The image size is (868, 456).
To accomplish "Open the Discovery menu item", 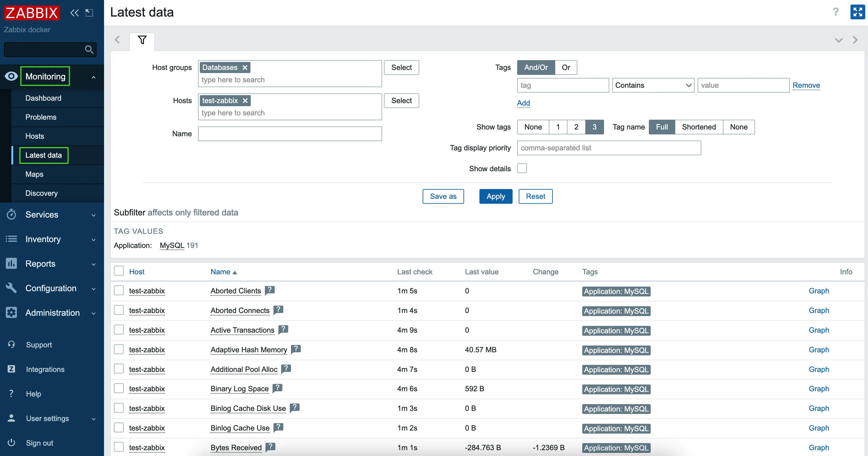I will [41, 193].
